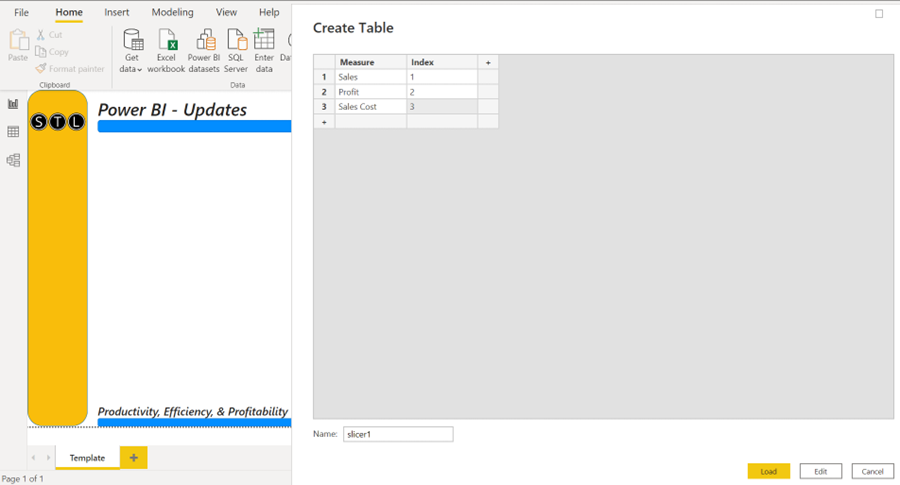Select the Format painter tool

70,68
